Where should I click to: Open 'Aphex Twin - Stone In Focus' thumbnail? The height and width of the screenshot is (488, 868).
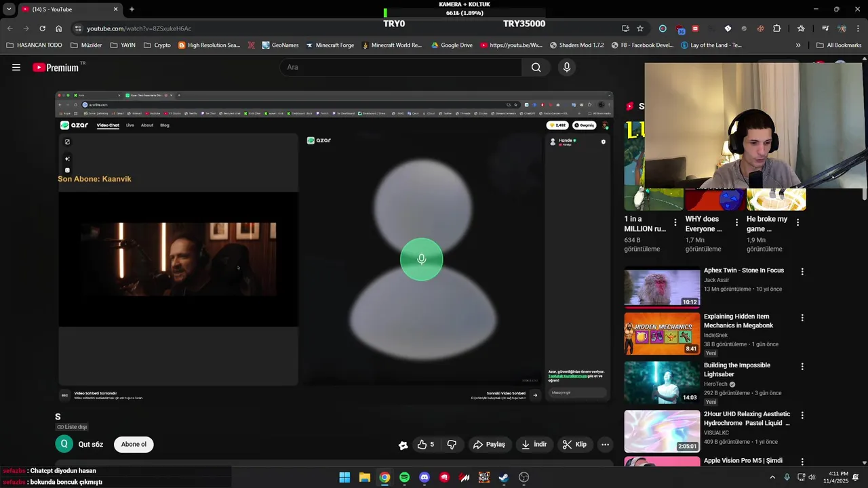(662, 288)
